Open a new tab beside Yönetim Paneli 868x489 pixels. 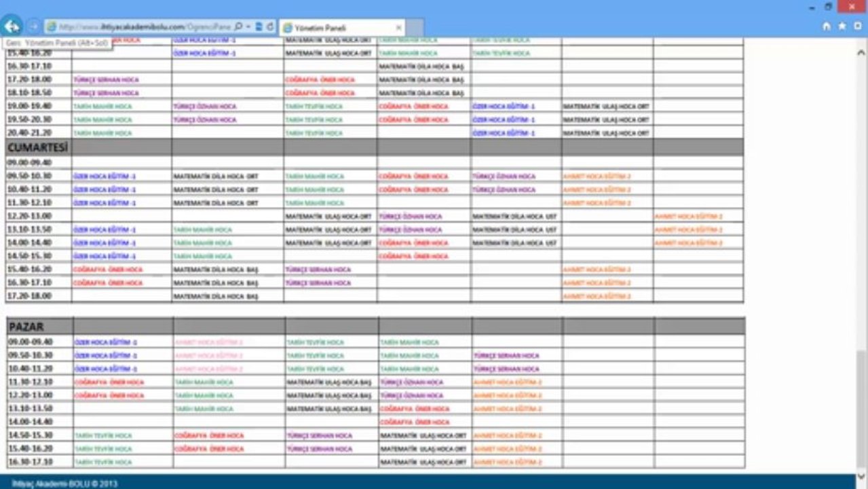(415, 28)
